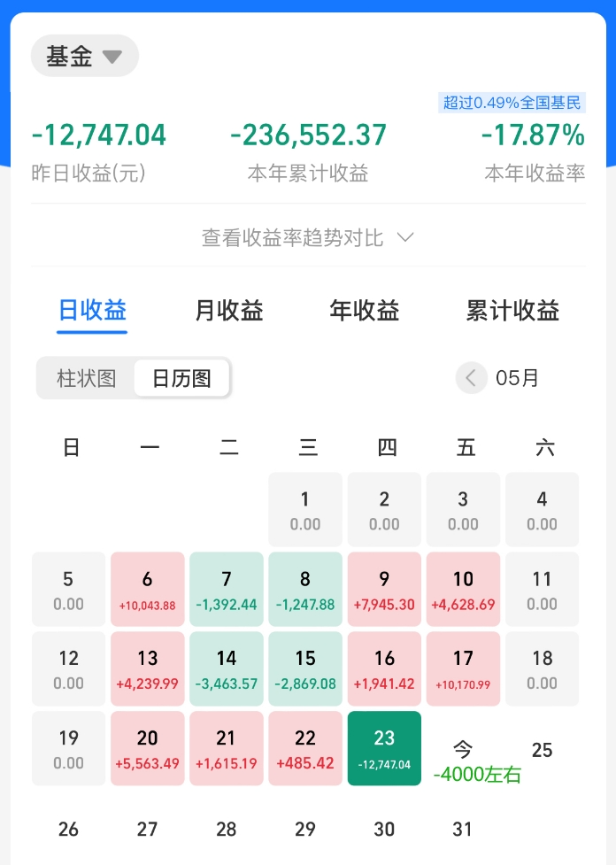Select day 20 with +5,563.49
The image size is (616, 865).
click(x=147, y=748)
